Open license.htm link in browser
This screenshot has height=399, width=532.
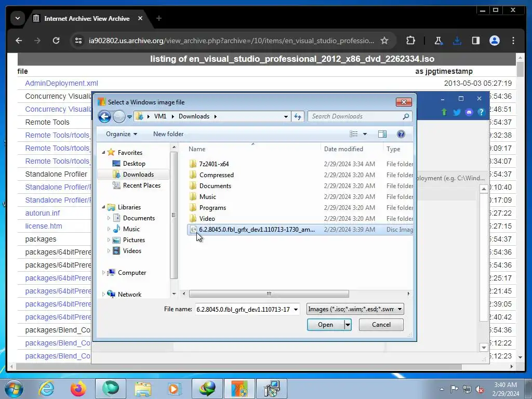tap(44, 226)
